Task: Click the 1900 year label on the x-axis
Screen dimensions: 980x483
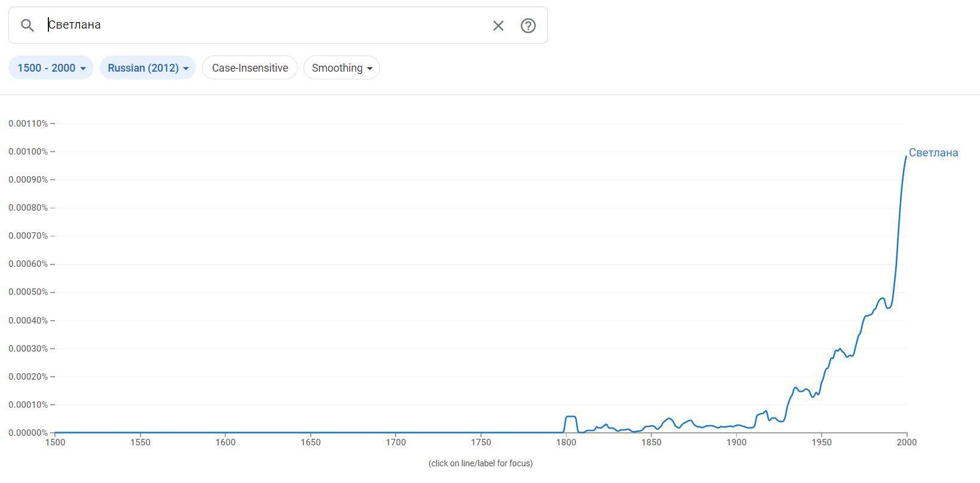Action: click(x=736, y=442)
